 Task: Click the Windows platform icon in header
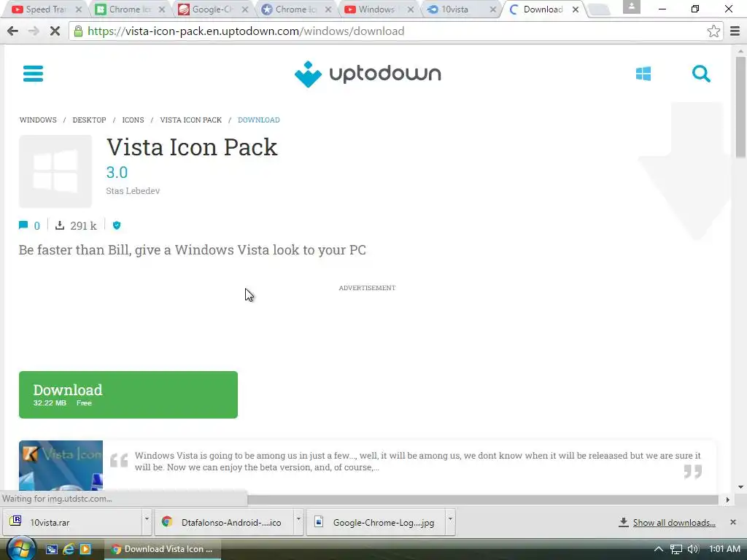coord(643,74)
